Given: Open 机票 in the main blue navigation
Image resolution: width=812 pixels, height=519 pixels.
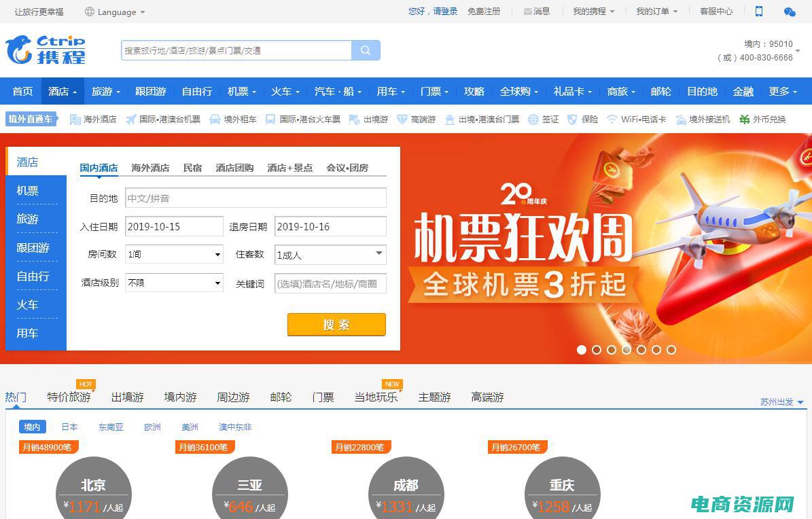Looking at the screenshot, I should pos(241,92).
